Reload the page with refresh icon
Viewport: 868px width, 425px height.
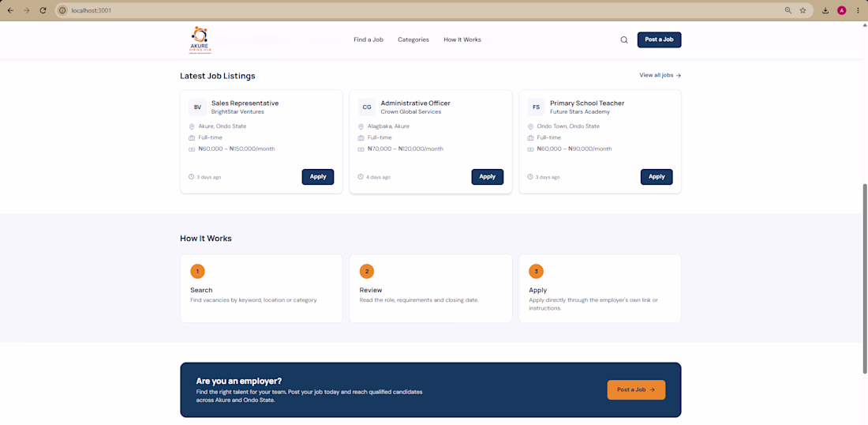click(x=43, y=10)
